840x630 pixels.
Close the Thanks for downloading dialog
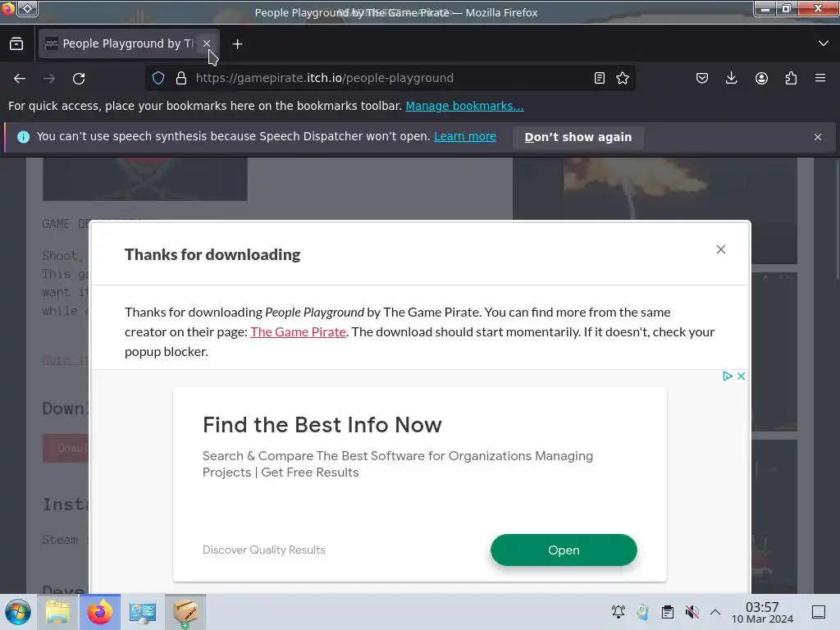[721, 249]
